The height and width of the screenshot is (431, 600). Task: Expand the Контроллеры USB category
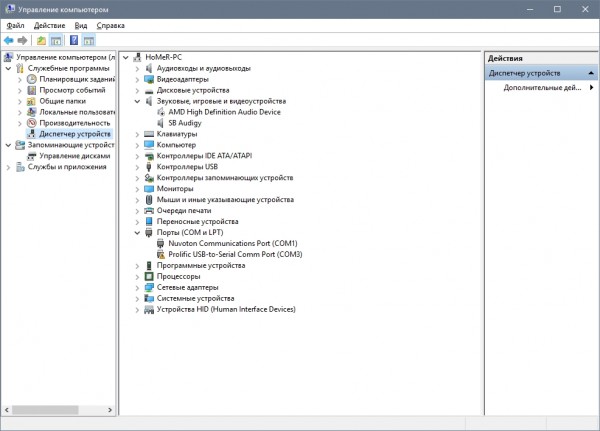(137, 167)
